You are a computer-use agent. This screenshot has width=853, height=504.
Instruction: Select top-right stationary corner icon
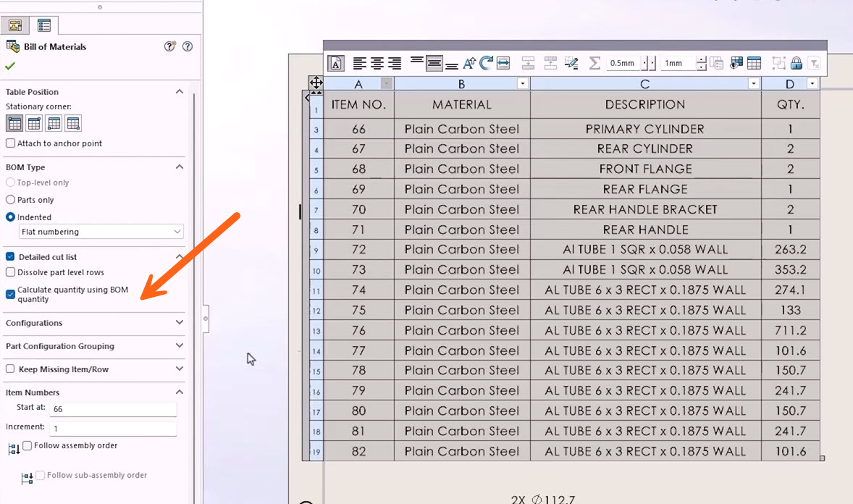tap(34, 123)
